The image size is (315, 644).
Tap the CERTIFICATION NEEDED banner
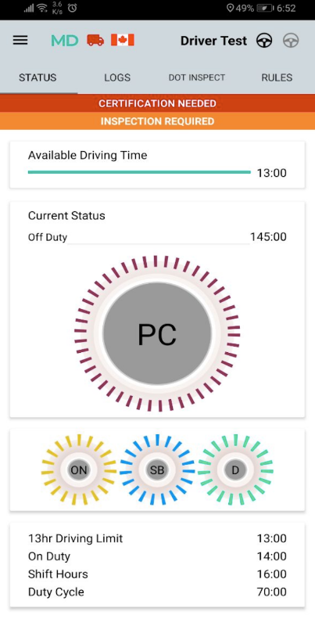158,103
